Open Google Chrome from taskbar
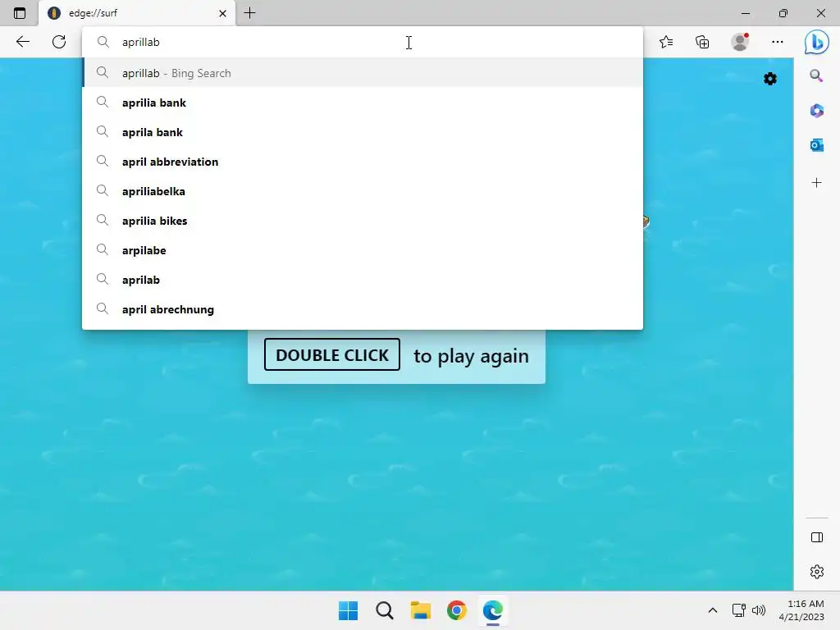Viewport: 840px width, 630px height. [456, 610]
